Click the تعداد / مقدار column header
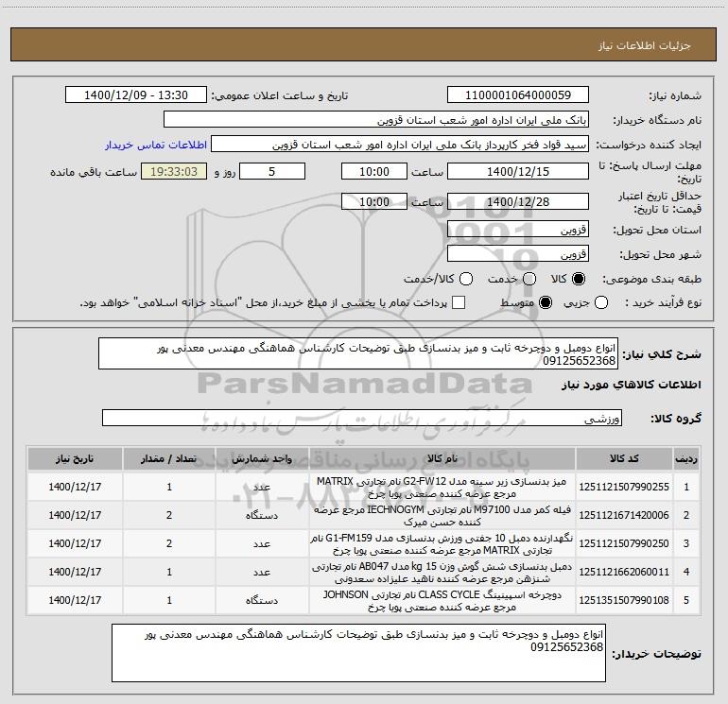The width and height of the screenshot is (728, 704). (169, 458)
